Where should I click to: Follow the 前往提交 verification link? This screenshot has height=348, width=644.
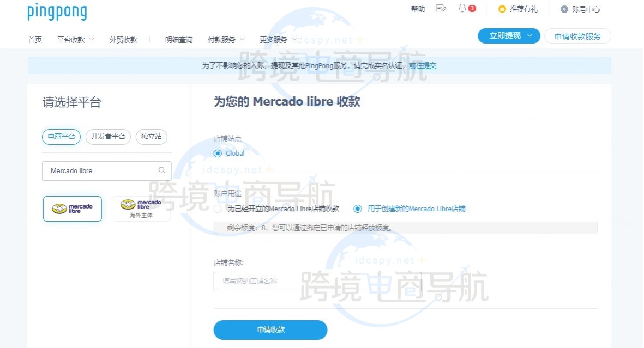coord(423,65)
